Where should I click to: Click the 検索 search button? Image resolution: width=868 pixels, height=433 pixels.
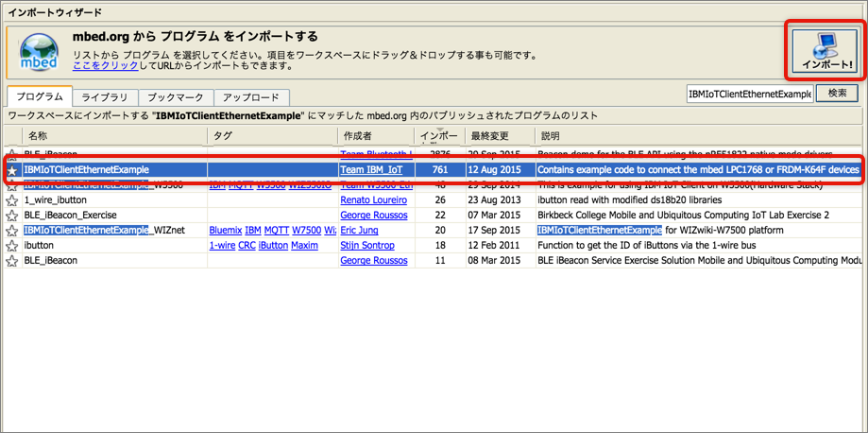838,94
